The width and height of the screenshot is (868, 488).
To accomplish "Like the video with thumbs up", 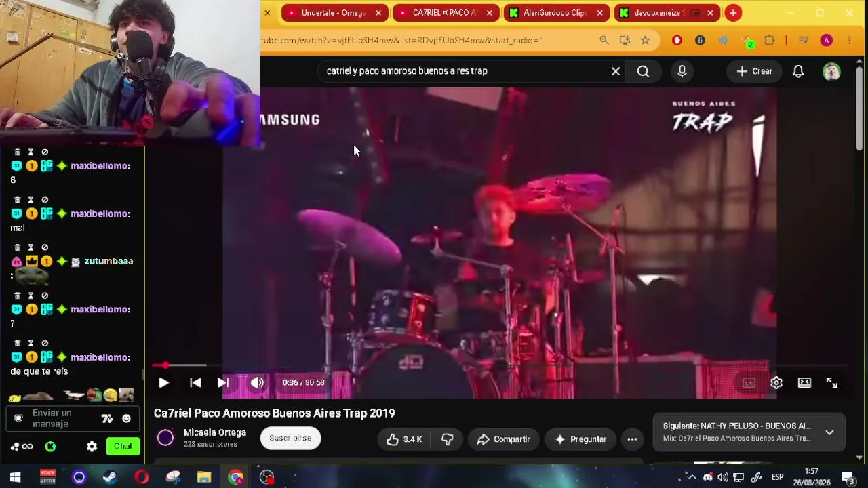I will point(404,439).
